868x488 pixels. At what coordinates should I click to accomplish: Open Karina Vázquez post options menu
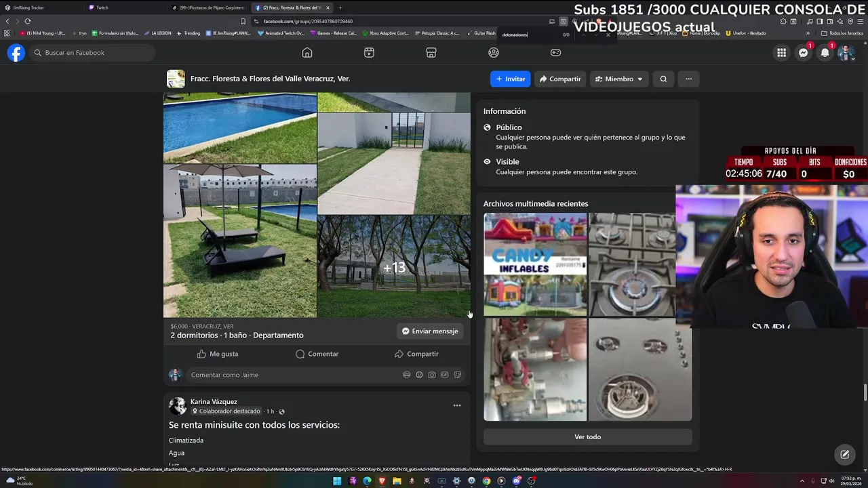point(457,405)
